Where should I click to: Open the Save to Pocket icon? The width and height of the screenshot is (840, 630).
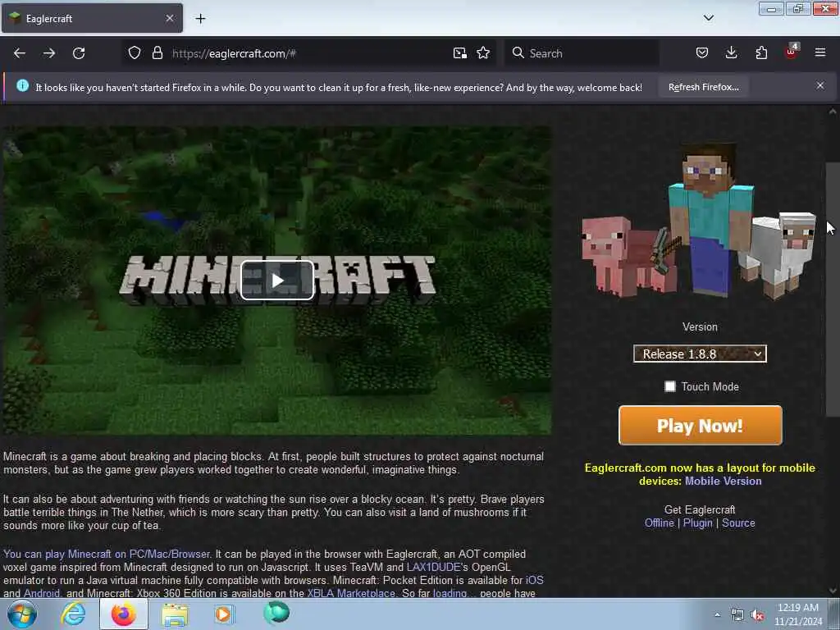click(702, 53)
